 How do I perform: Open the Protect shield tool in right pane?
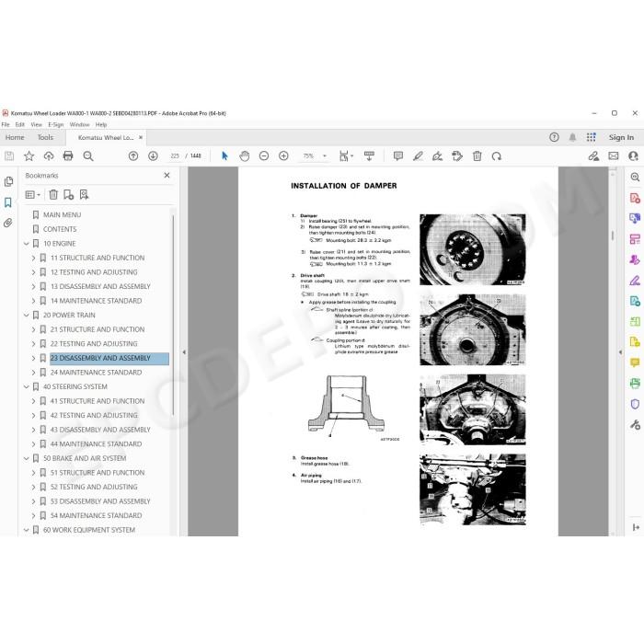635,404
